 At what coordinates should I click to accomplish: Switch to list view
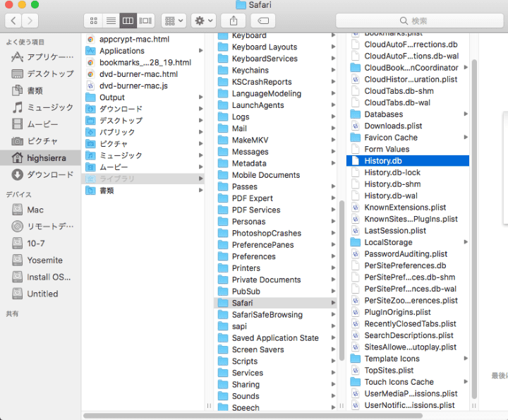pyautogui.click(x=111, y=20)
